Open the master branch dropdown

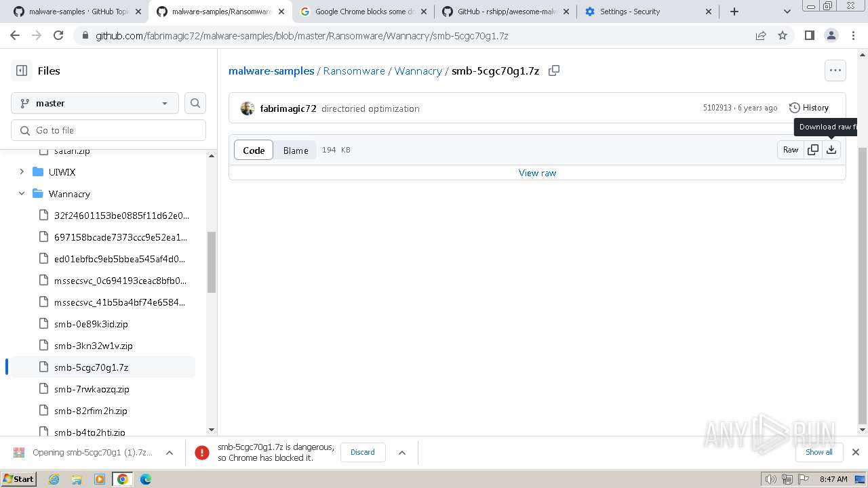pos(95,103)
